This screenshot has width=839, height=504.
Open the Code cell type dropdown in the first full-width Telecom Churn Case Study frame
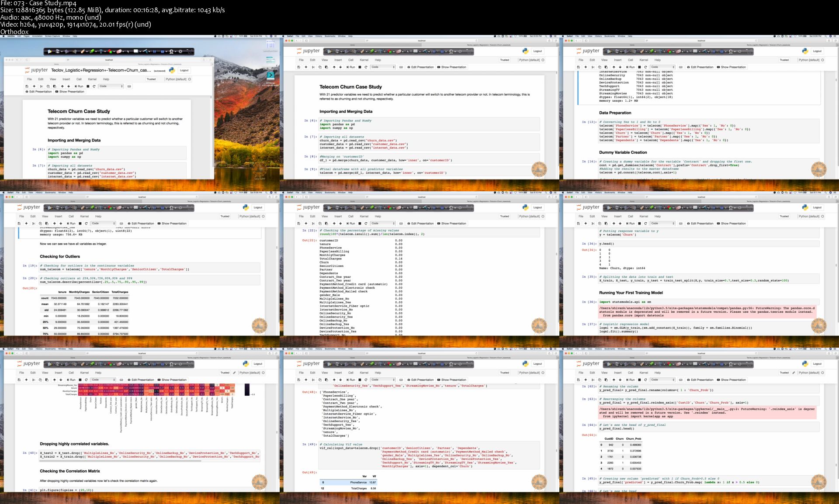point(383,67)
